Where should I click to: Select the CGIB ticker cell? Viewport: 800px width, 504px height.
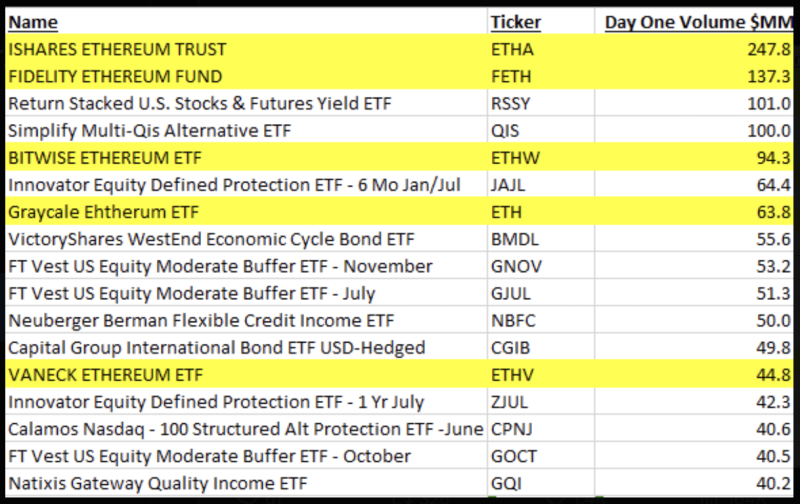(x=541, y=347)
